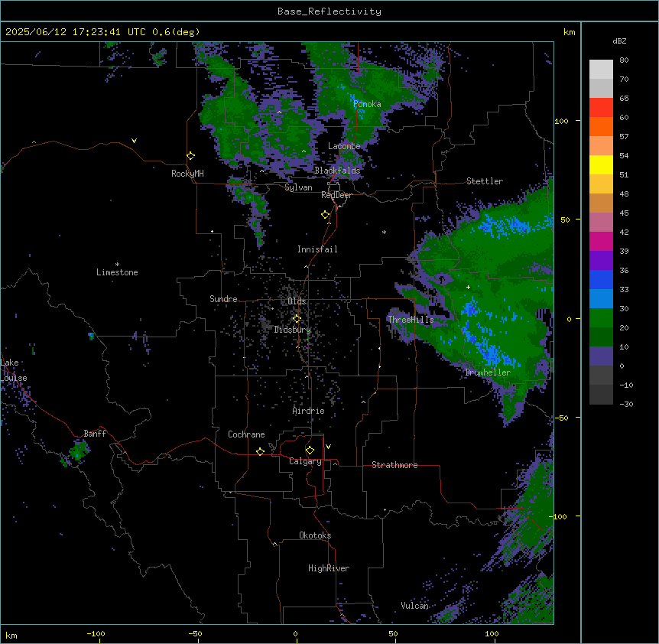Screen dimensions: 659x644
Task: Click the white plus marker north of Drumheller
Action: click(468, 287)
